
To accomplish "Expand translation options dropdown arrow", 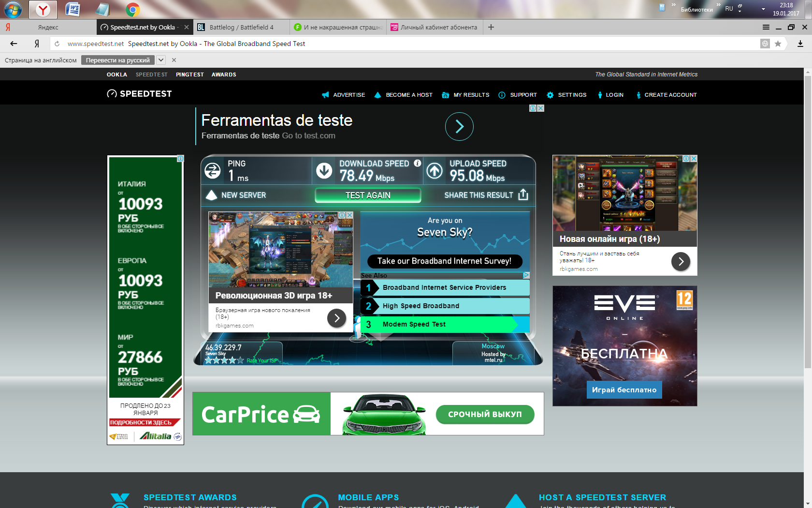I will (x=161, y=60).
